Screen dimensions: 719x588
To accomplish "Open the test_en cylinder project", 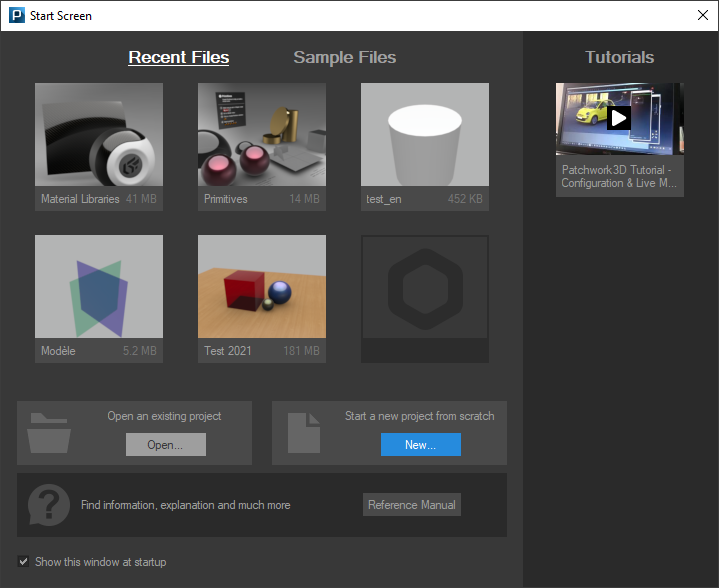I will (425, 135).
